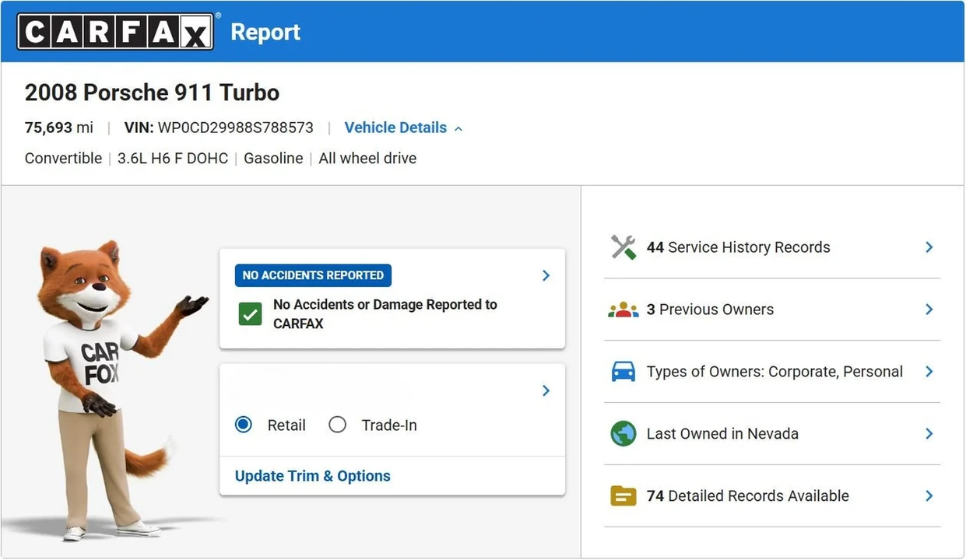Image resolution: width=966 pixels, height=560 pixels.
Task: Open 74 Detailed Records Available text
Action: click(x=747, y=496)
